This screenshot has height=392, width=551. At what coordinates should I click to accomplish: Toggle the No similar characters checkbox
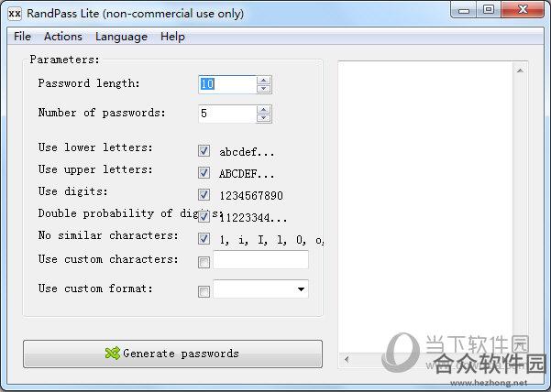[x=204, y=239]
